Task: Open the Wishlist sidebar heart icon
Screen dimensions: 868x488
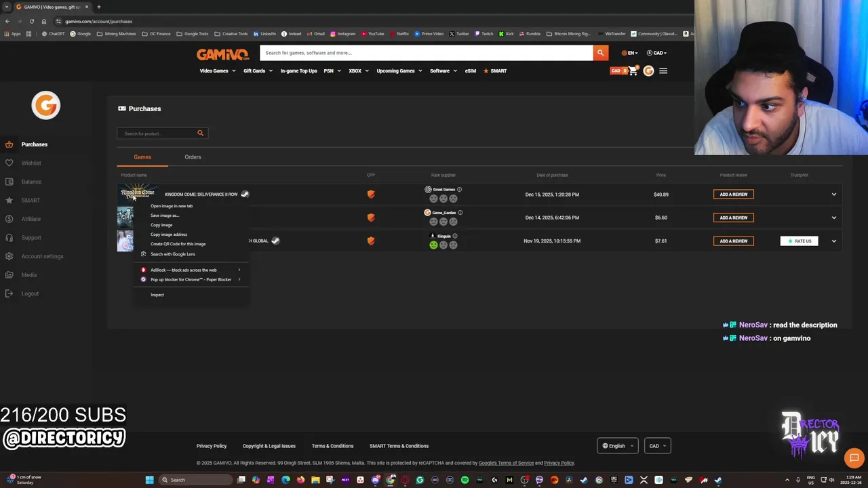Action: click(9, 163)
